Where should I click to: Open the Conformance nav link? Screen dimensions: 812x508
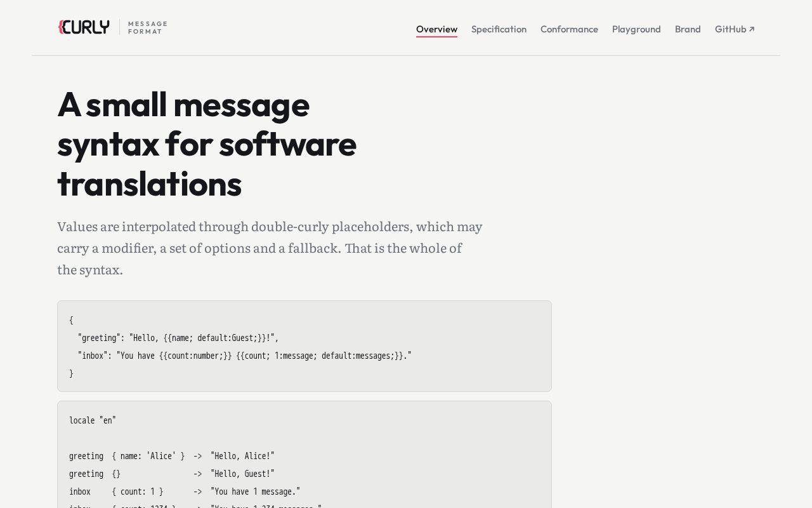(x=569, y=29)
